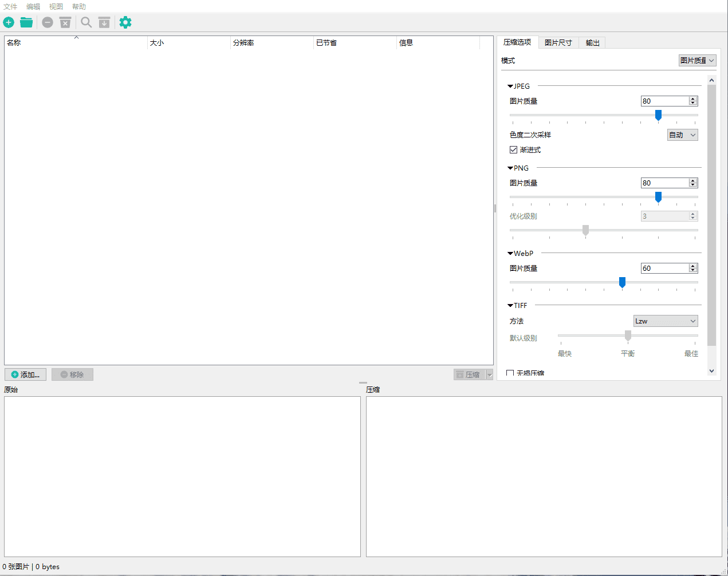This screenshot has height=576, width=728.
Task: Toggle the 渐进式 checkbox under JPEG
Action: (514, 150)
